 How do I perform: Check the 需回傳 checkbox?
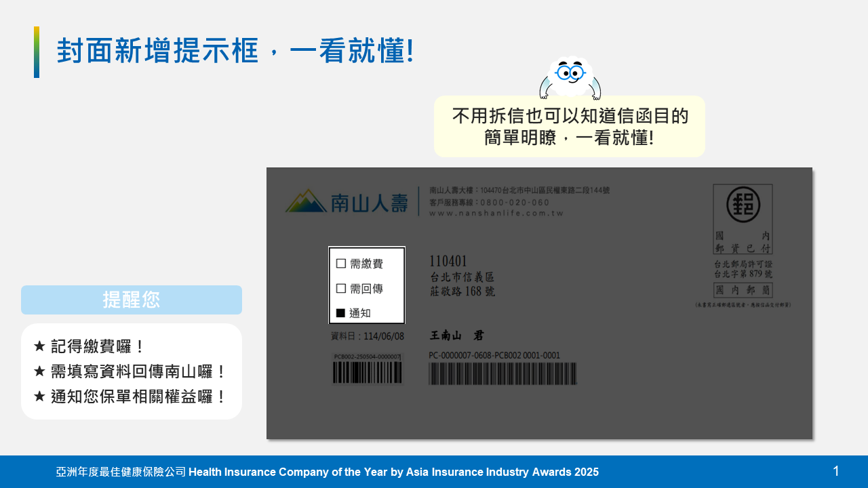341,289
